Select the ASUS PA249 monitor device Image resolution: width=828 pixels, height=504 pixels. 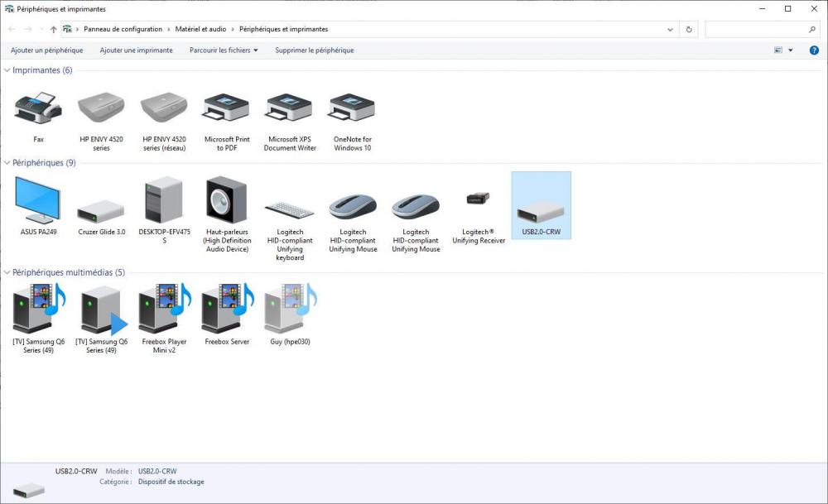pos(38,202)
